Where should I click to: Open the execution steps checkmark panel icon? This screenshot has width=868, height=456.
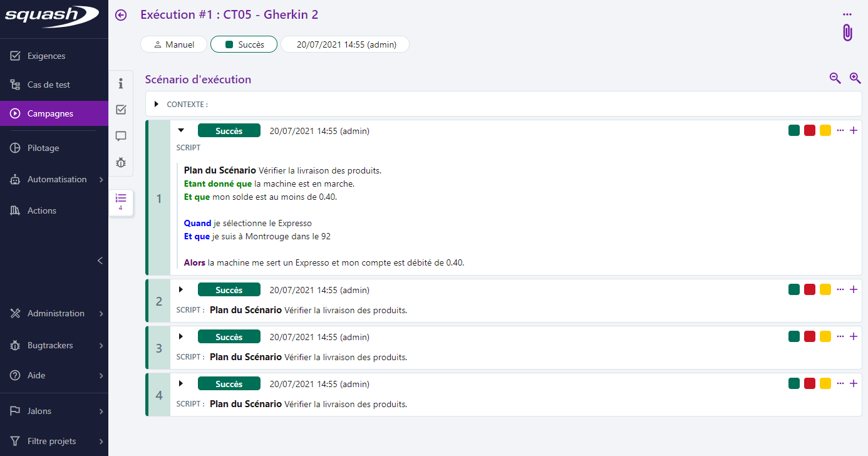[x=120, y=109]
